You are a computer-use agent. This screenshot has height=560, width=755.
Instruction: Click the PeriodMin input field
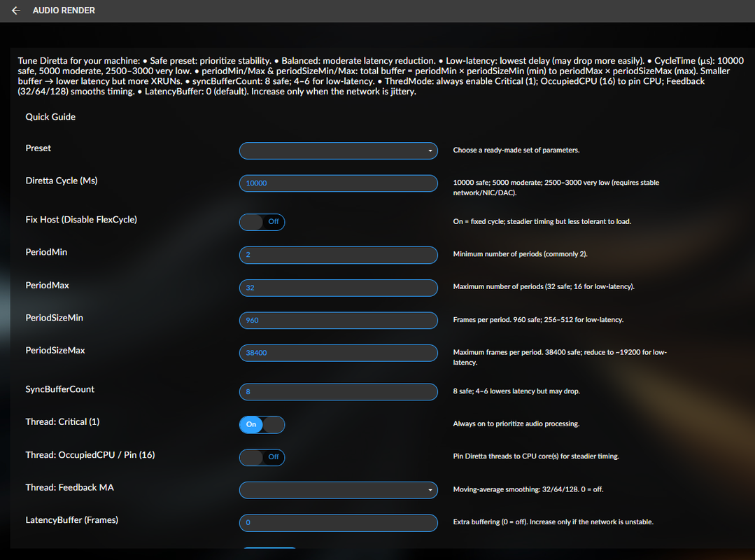[x=338, y=255]
